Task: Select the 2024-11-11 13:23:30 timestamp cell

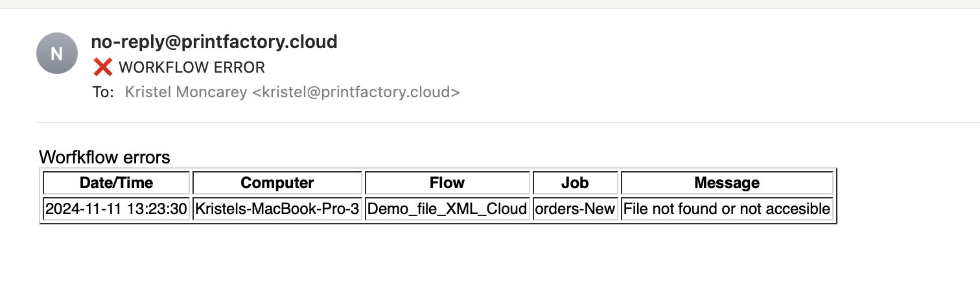Action: pos(116,209)
